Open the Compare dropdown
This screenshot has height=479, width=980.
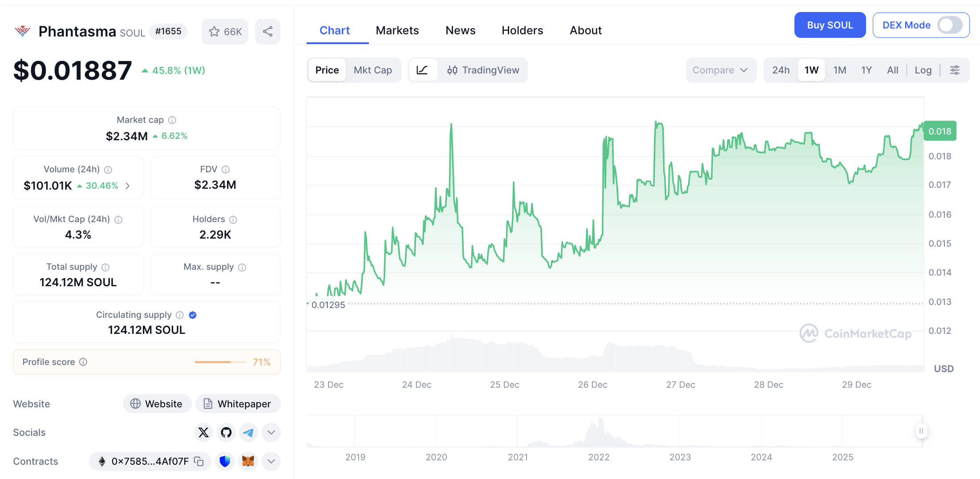click(x=721, y=70)
